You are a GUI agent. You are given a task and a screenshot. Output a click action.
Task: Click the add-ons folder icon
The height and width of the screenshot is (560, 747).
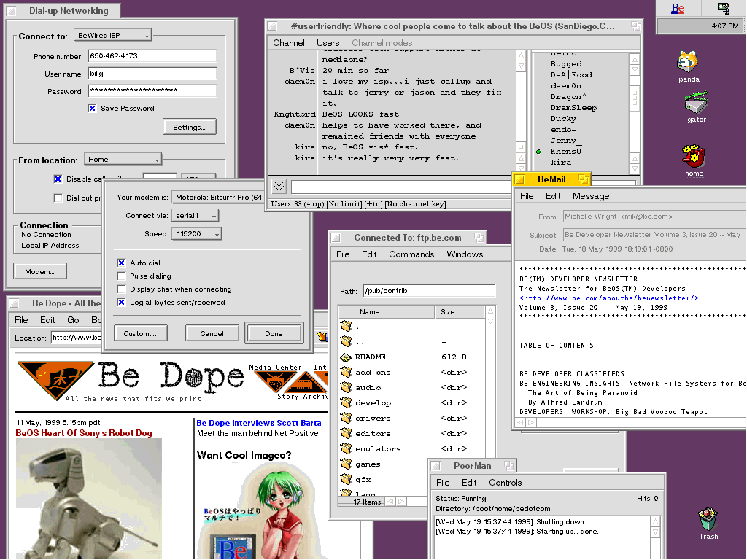coord(347,372)
